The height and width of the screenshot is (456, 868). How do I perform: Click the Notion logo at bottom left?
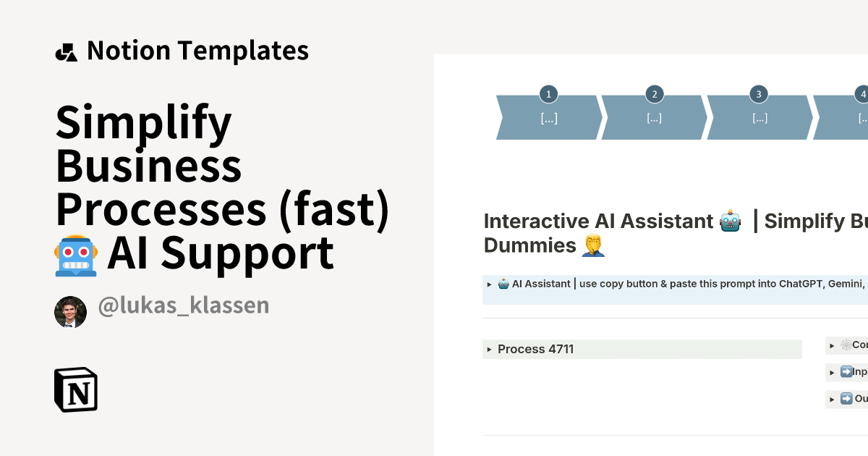76,389
